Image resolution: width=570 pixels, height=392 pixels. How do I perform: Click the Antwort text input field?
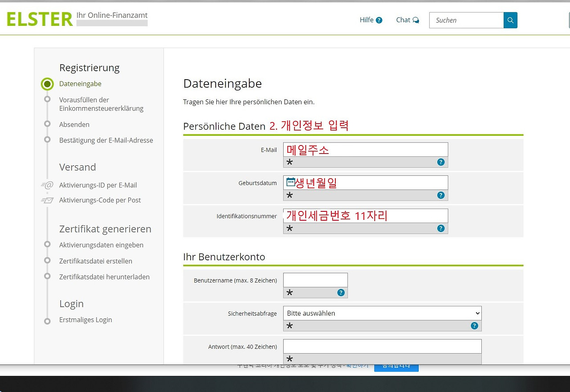[x=382, y=346]
